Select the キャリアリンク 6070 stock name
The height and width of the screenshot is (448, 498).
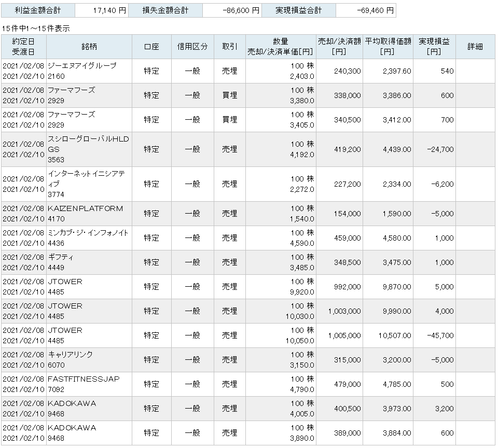tap(70, 360)
